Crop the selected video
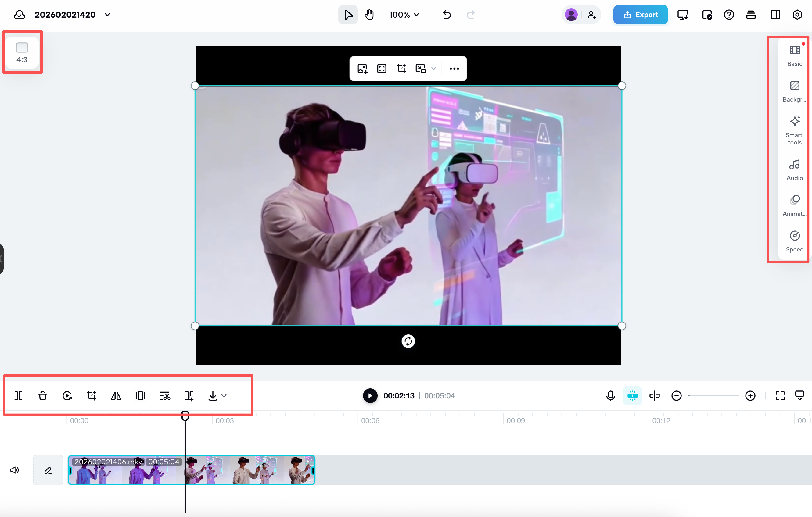812x517 pixels. pyautogui.click(x=92, y=396)
